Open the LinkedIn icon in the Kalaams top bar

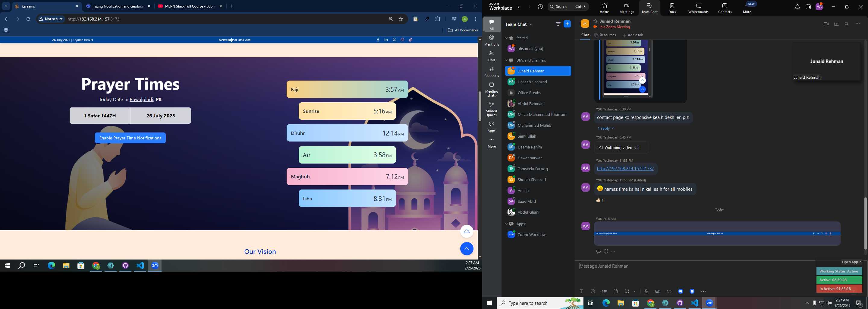(386, 40)
